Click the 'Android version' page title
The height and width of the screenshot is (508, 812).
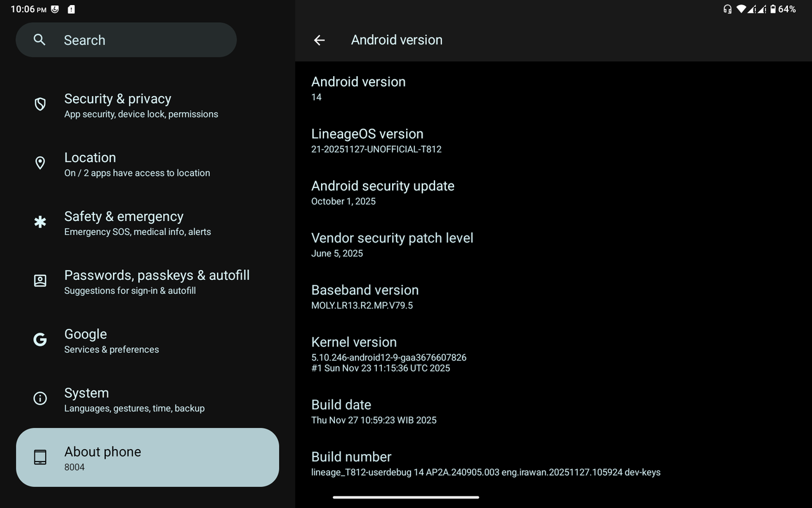pos(396,40)
